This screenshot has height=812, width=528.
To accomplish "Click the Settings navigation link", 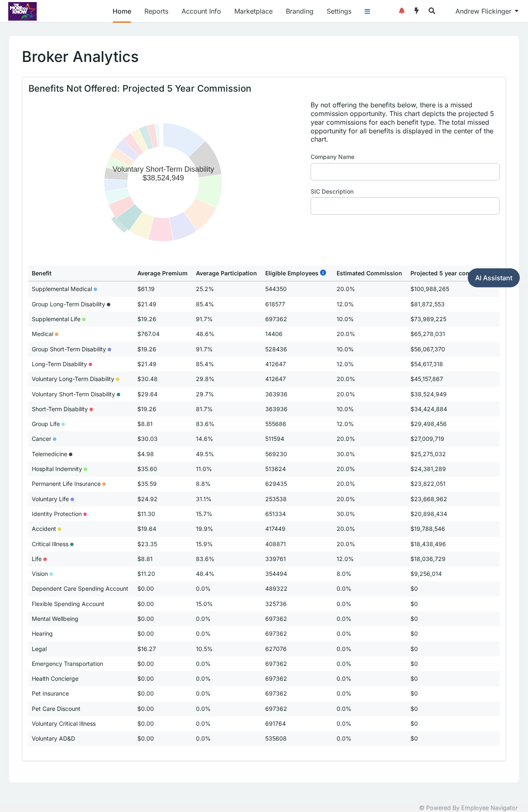I will tap(339, 11).
